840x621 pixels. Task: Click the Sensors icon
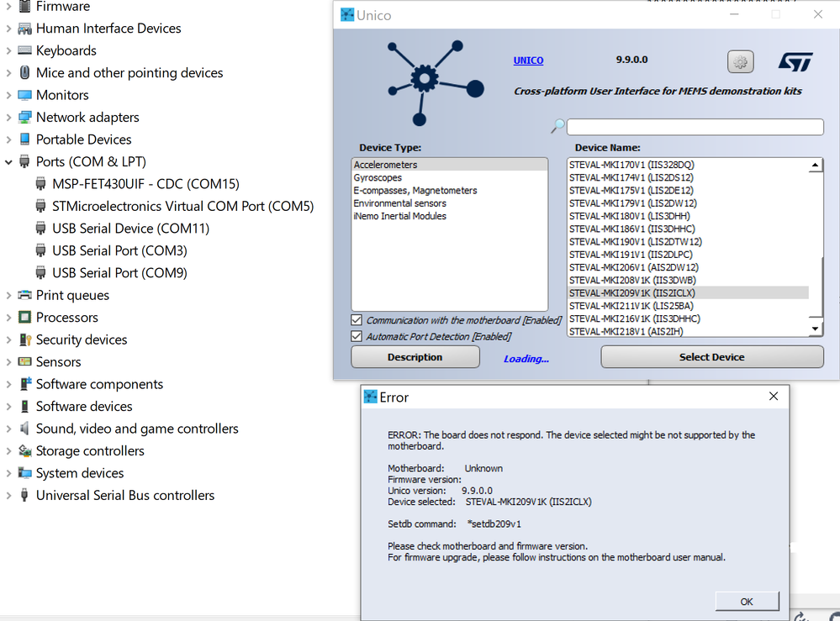24,362
